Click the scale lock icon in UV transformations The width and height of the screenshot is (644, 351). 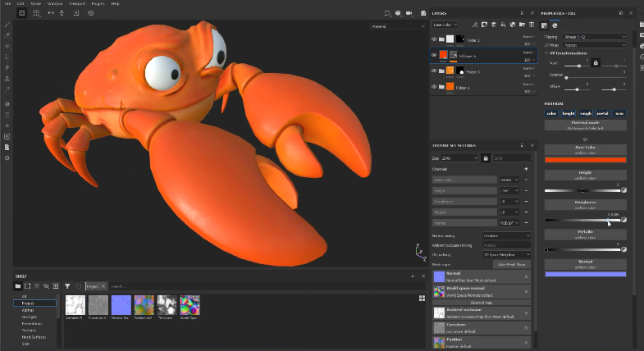[596, 63]
